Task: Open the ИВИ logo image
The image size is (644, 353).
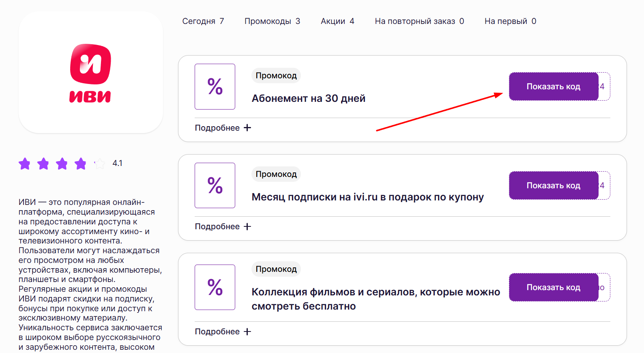Action: (x=90, y=73)
